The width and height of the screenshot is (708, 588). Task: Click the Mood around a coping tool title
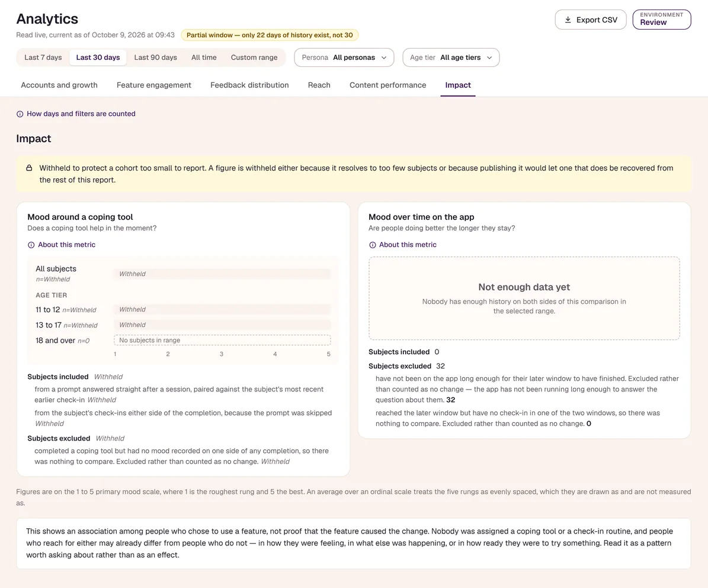[80, 217]
